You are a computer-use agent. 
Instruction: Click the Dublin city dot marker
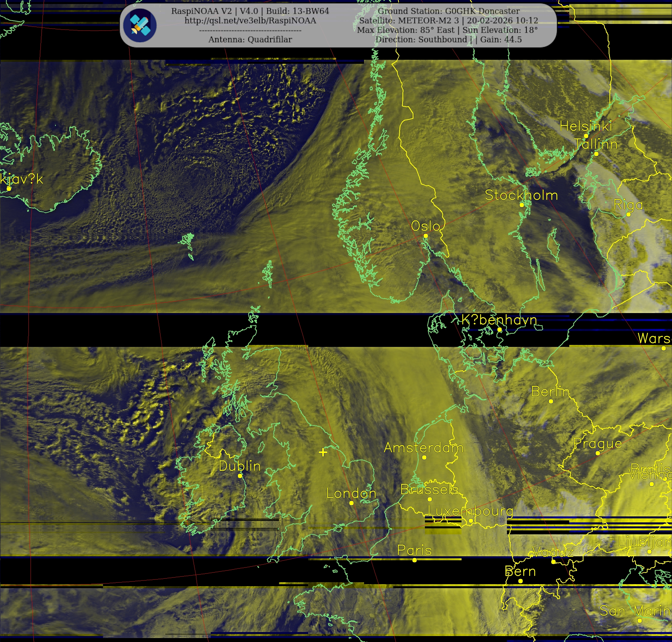coord(240,476)
